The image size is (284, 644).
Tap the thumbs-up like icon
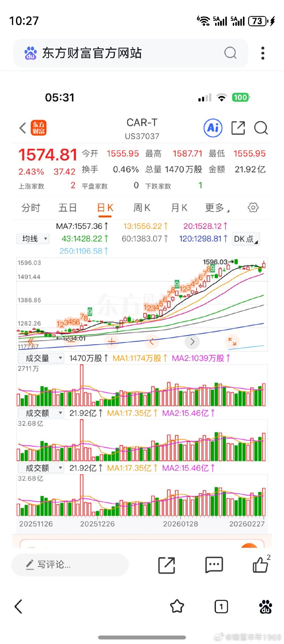tap(260, 565)
